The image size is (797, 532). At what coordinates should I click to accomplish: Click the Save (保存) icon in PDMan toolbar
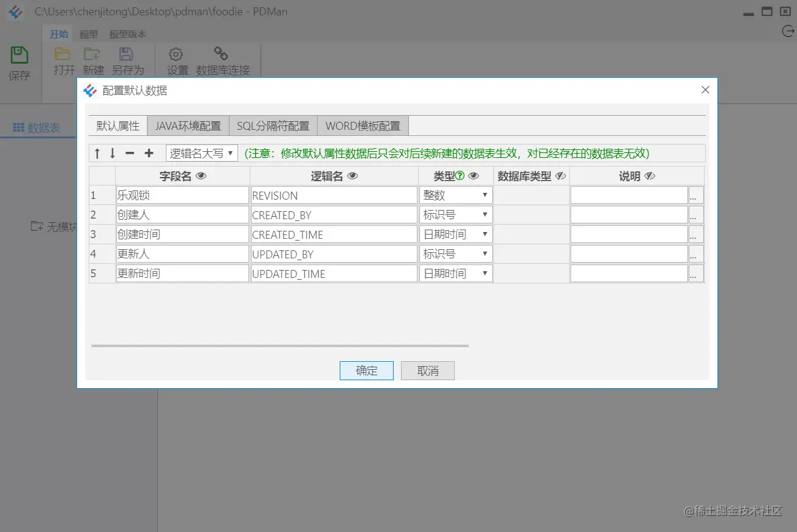[x=20, y=56]
